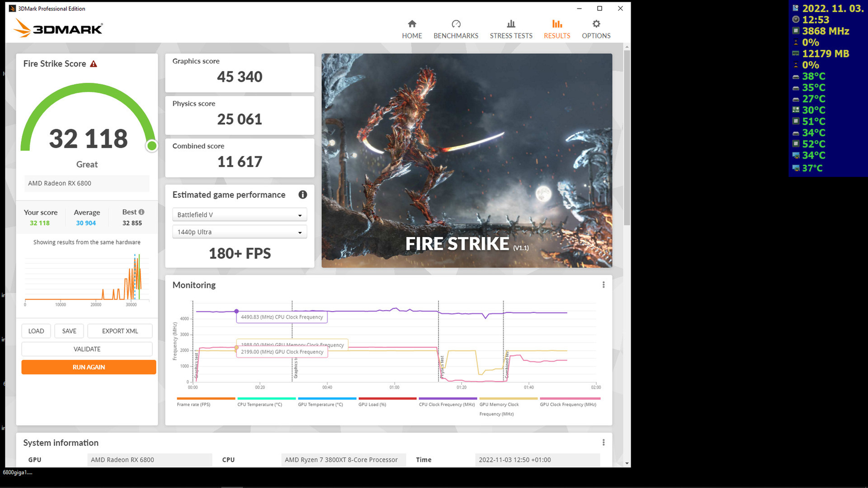Click the info icon next to Best score
Screen dimensions: 868x488
coord(142,212)
